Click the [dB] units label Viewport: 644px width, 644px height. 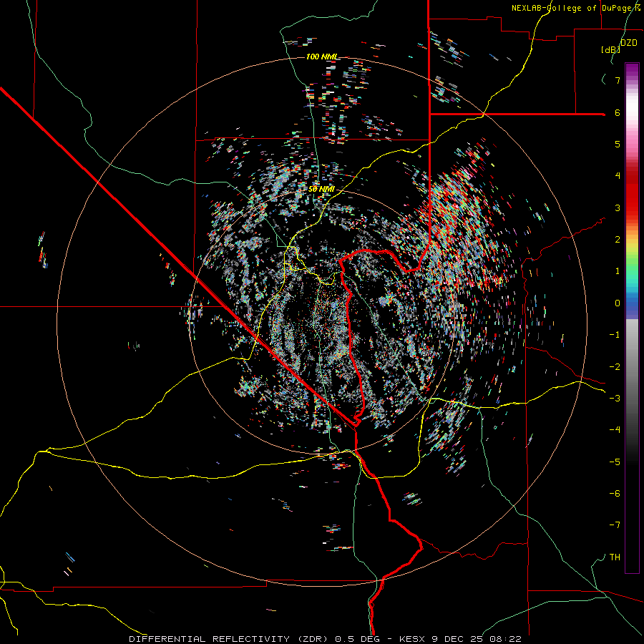click(610, 49)
